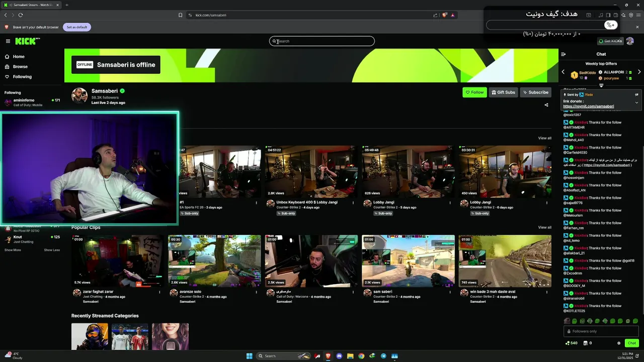Open the aminInferno followed channel
This screenshot has height=362, width=644.
point(32,103)
